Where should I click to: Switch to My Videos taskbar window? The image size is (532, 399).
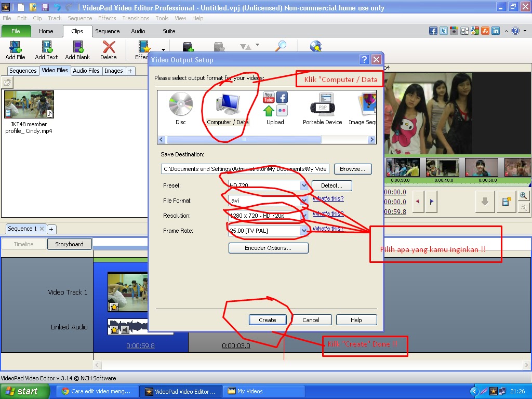click(x=264, y=392)
